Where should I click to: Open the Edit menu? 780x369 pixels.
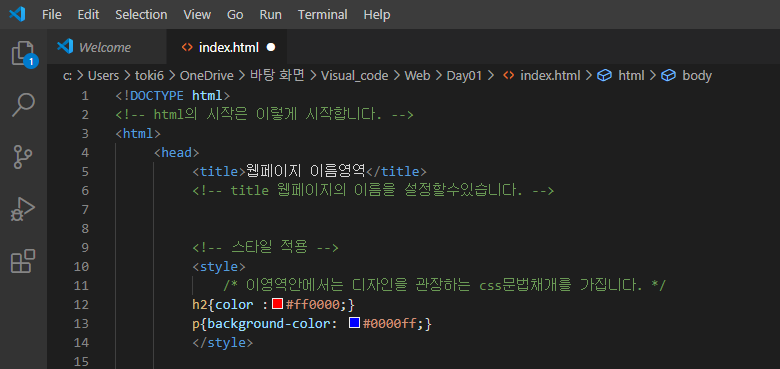pyautogui.click(x=88, y=14)
